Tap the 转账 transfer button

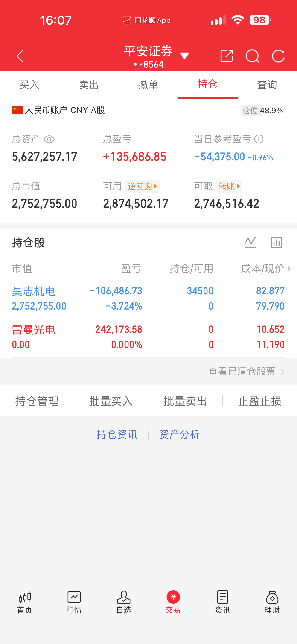point(229,186)
